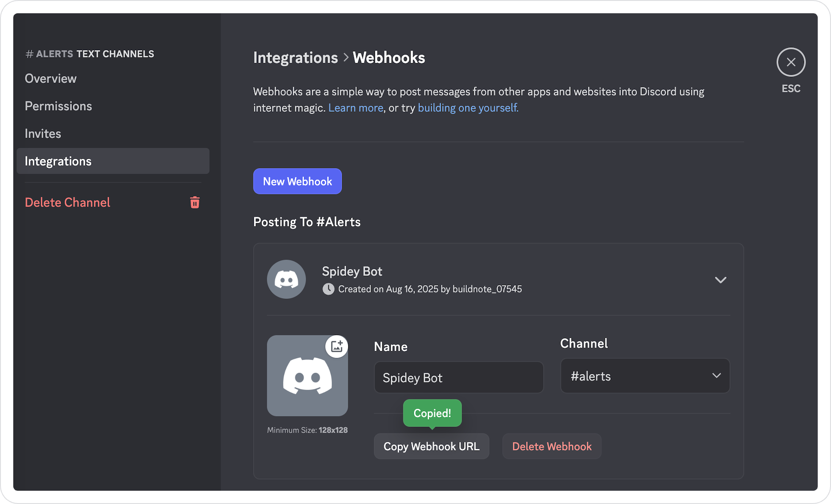This screenshot has height=504, width=831.
Task: Open the #alerts Channel dropdown
Action: click(645, 376)
